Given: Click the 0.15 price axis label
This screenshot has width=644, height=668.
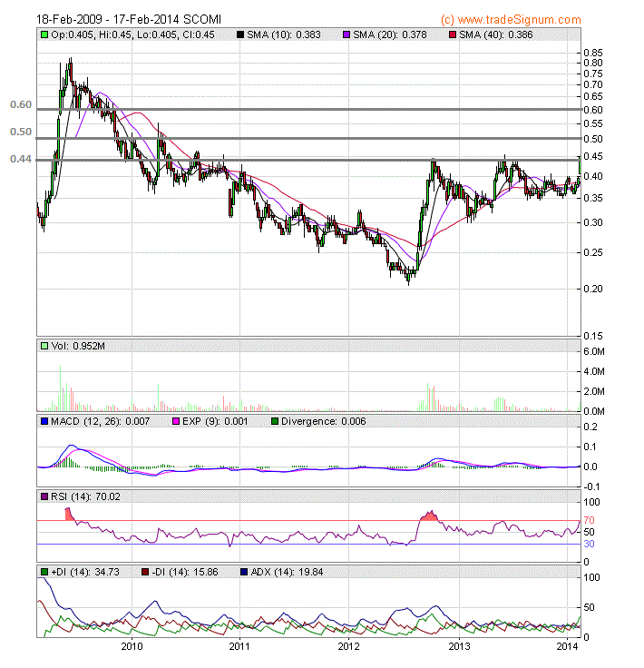Looking at the screenshot, I should [593, 336].
